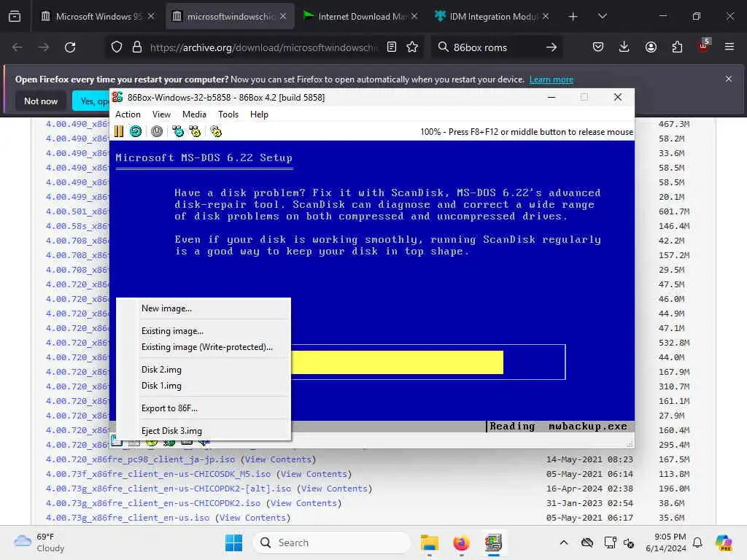Screen dimensions: 747x560
Task: Open the Help menu in 86Box
Action: click(259, 114)
